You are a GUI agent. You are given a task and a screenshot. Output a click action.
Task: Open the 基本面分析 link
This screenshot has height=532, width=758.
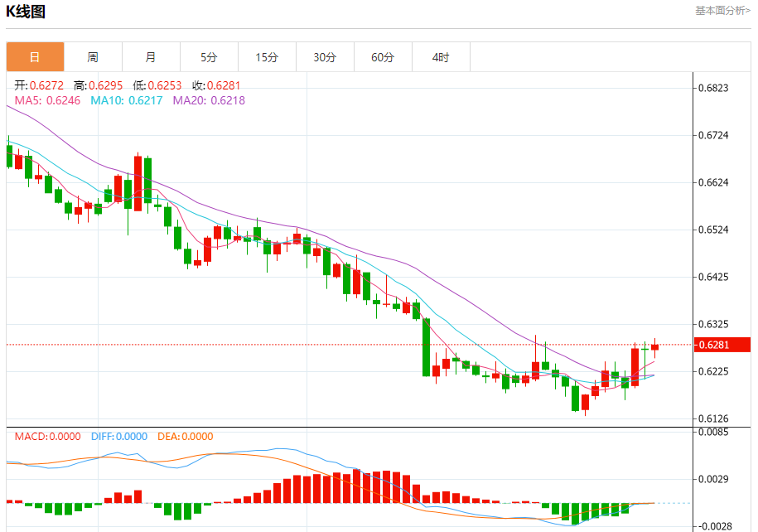722,11
